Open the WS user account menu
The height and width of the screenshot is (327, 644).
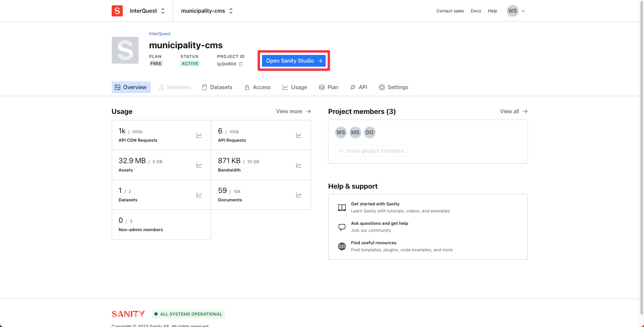[x=516, y=11]
